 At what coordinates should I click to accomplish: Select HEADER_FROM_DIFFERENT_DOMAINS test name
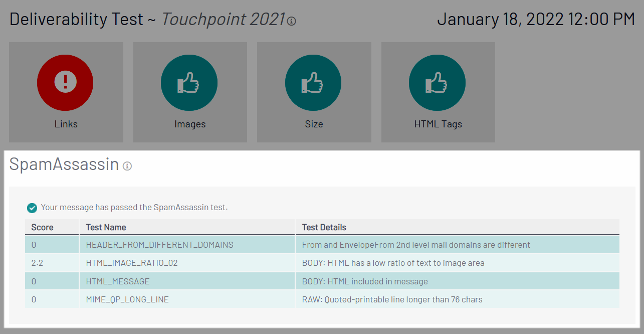click(159, 245)
